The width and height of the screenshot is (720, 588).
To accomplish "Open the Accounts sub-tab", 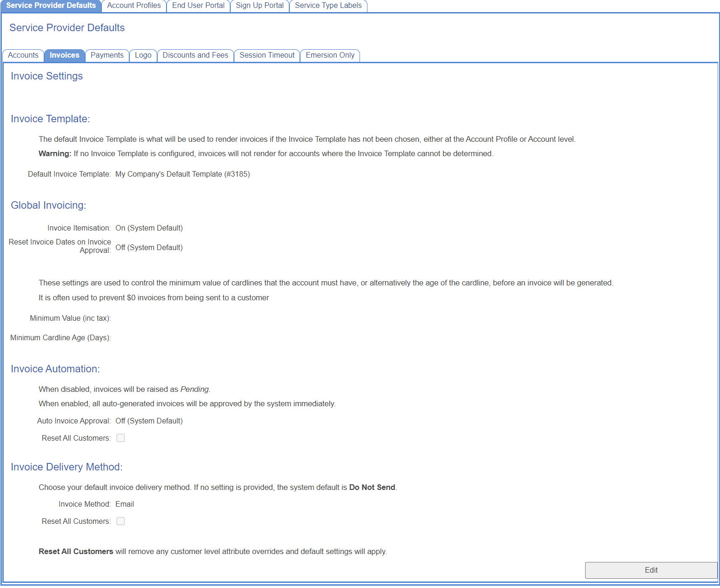I will pos(23,55).
